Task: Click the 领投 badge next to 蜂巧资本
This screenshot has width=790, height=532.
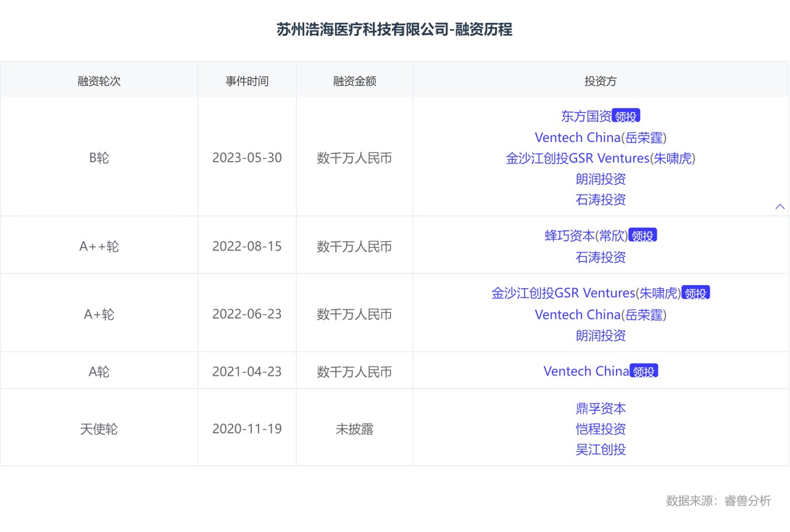Action: click(x=642, y=236)
